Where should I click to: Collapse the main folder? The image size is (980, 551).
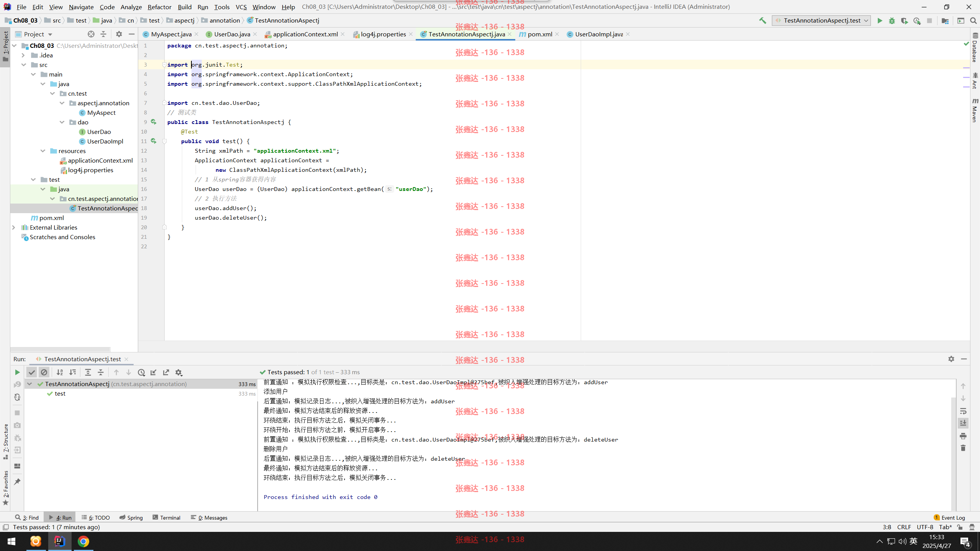(x=34, y=75)
